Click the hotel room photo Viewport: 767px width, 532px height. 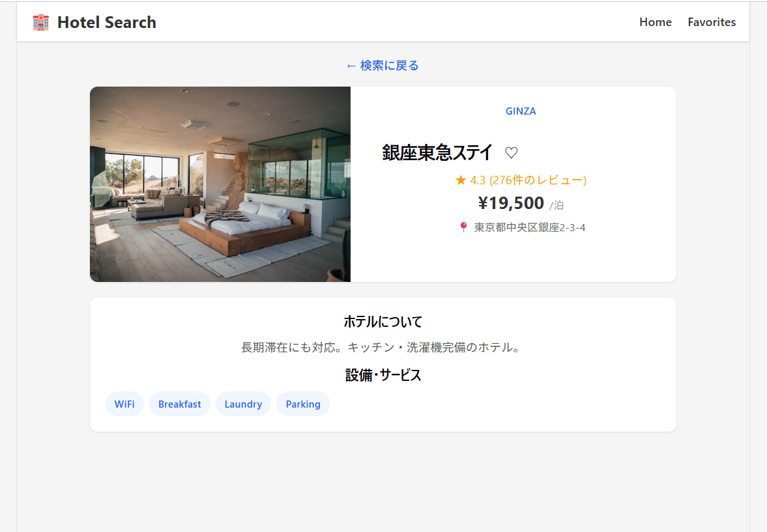tap(220, 184)
